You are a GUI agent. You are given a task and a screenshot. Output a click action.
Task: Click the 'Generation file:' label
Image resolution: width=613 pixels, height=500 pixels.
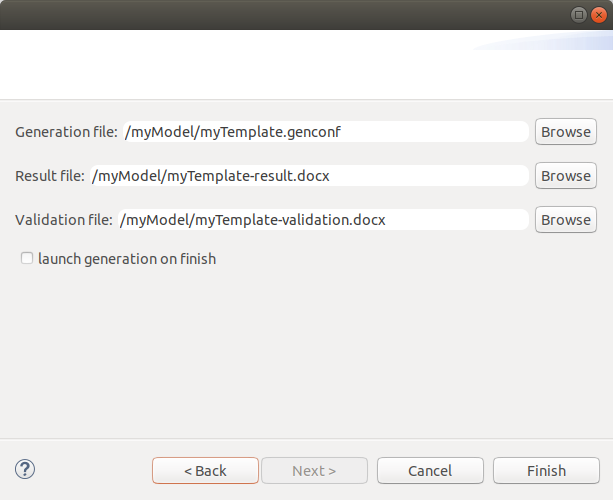click(66, 132)
